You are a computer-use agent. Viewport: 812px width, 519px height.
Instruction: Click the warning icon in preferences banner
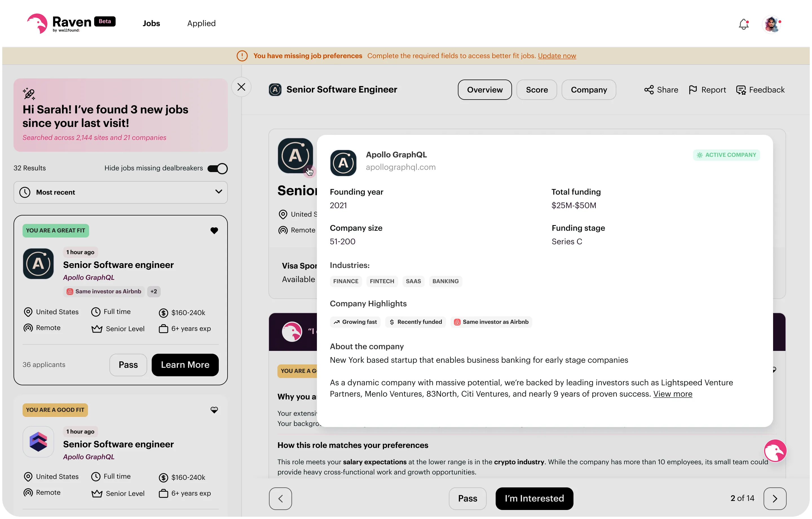pos(242,56)
